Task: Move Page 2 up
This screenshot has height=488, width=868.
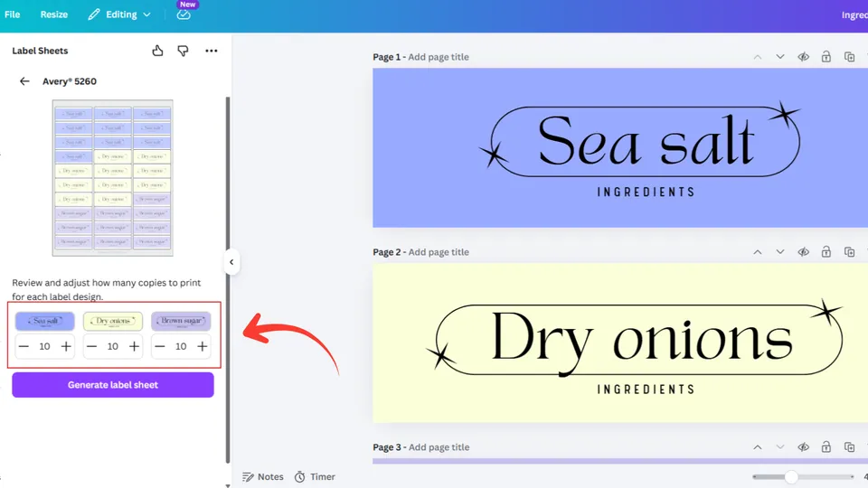Action: point(758,252)
